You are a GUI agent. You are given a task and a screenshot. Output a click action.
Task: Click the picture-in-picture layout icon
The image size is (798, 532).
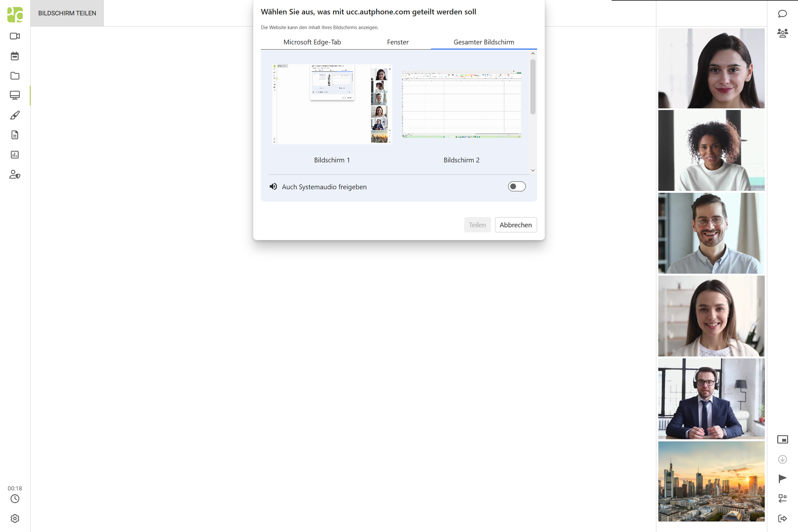[x=782, y=439]
